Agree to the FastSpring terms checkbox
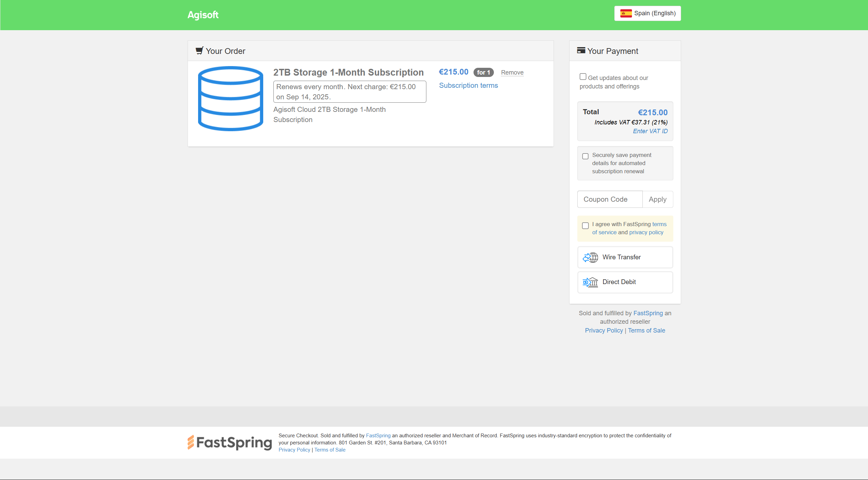Screen dimensions: 868x480 point(585,226)
